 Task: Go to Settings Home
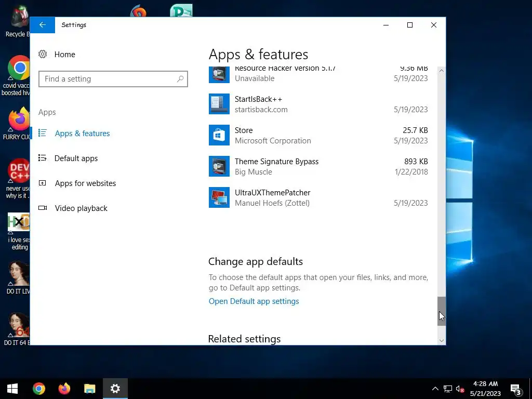pyautogui.click(x=65, y=54)
